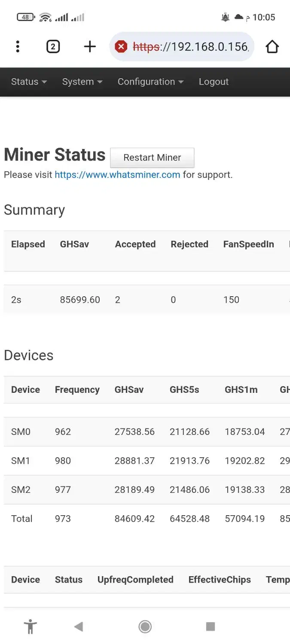Expand the Configuration dropdown menu
This screenshot has height=644, width=290.
tap(150, 82)
